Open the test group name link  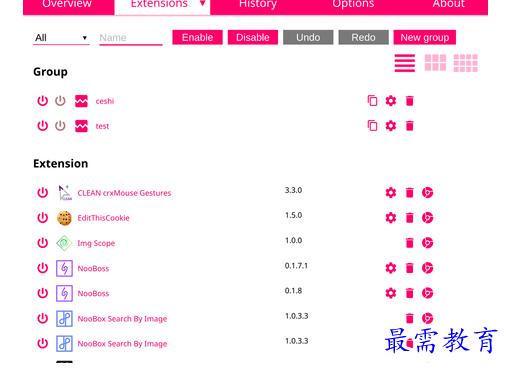pyautogui.click(x=102, y=126)
